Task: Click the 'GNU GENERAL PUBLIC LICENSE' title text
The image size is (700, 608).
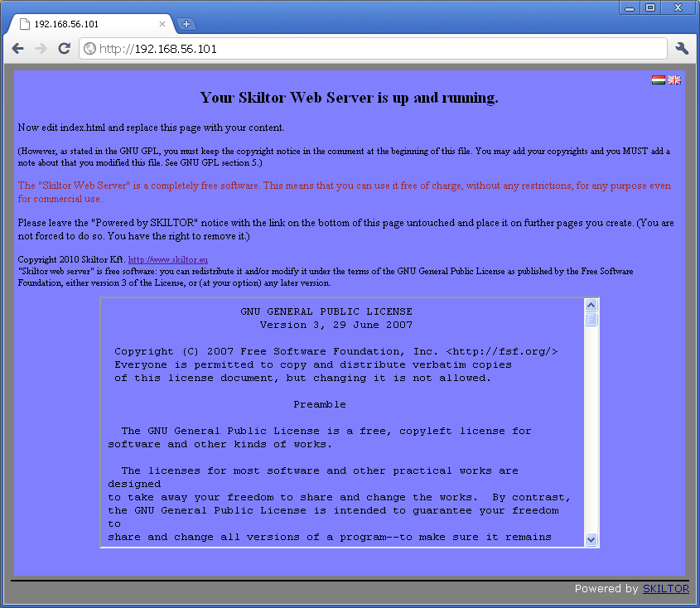Action: [x=326, y=311]
